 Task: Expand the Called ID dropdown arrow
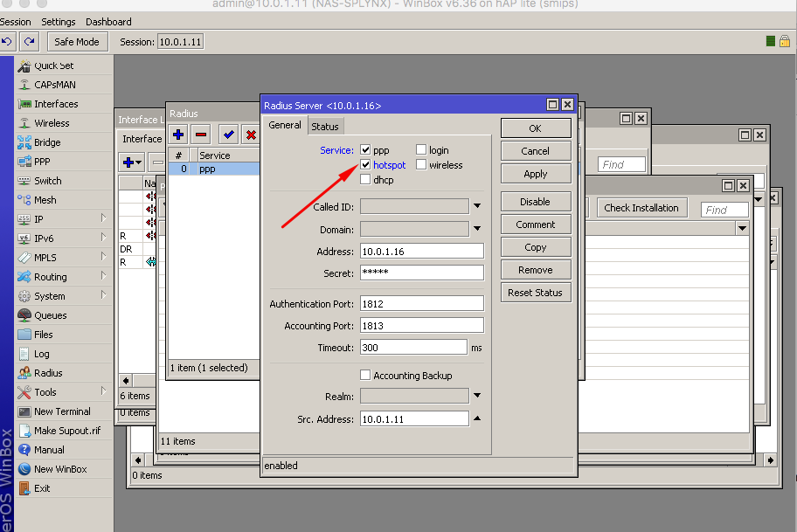coord(477,206)
